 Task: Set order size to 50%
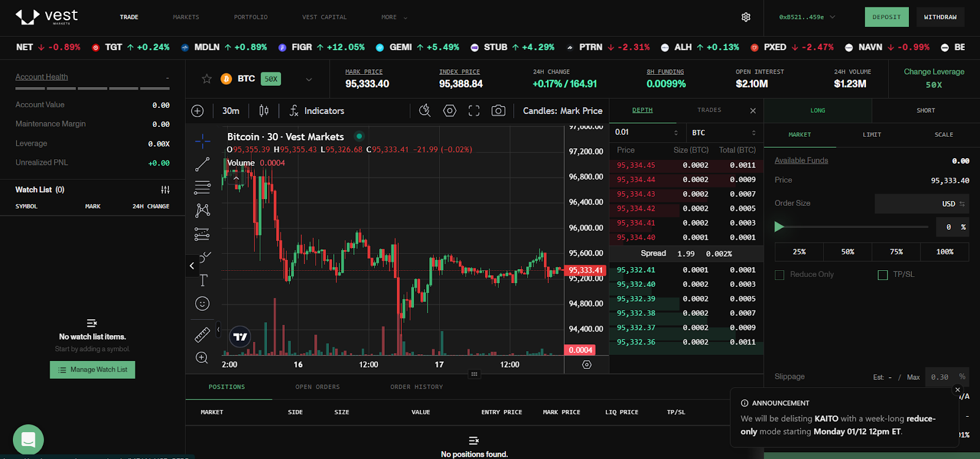(x=848, y=252)
